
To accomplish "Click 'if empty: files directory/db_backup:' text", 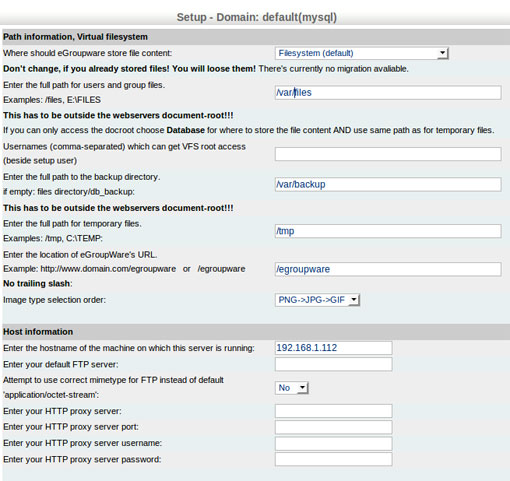I will (x=69, y=192).
